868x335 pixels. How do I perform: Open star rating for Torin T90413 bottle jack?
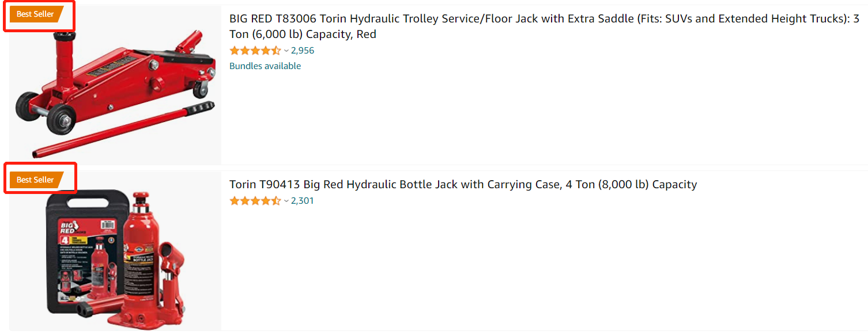pos(255,201)
